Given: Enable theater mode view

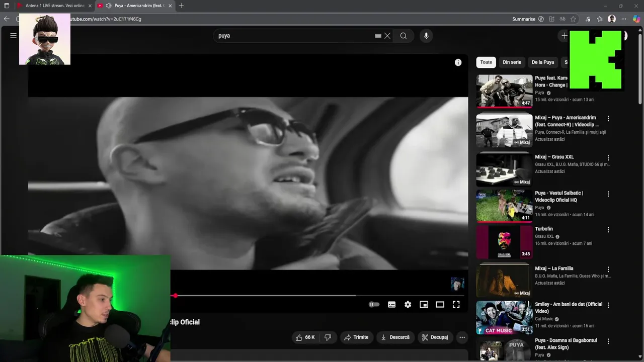Looking at the screenshot, I should coord(440,304).
